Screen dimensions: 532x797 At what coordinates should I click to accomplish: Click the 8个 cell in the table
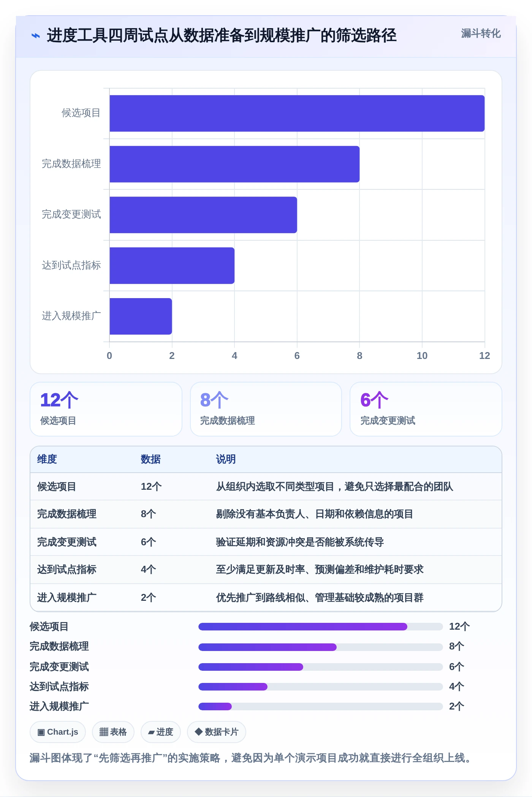point(148,514)
